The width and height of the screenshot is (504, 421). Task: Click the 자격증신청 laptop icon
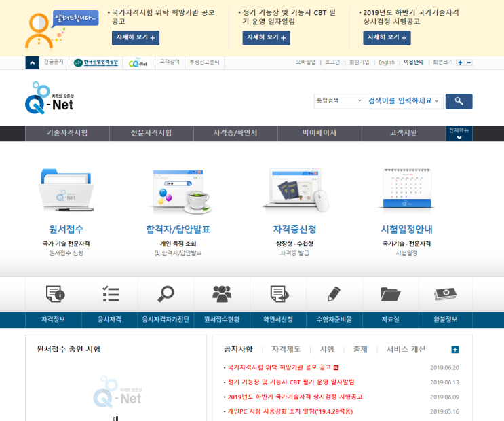pyautogui.click(x=295, y=190)
